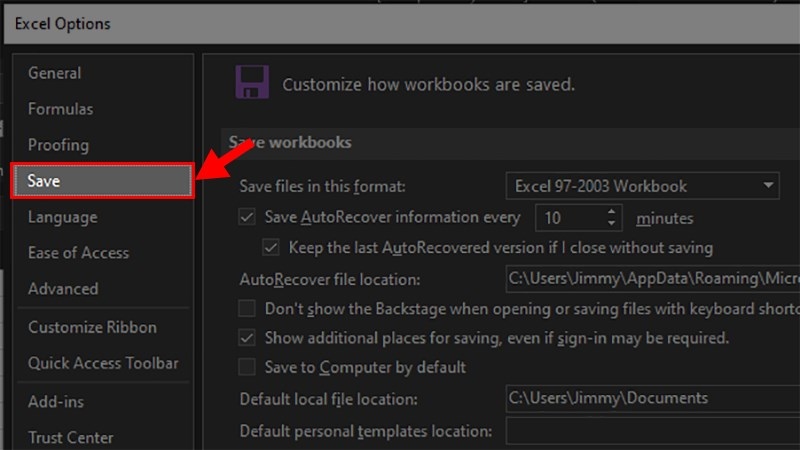800x450 pixels.
Task: Enable Don't show the Backstage checkbox
Action: pos(248,308)
